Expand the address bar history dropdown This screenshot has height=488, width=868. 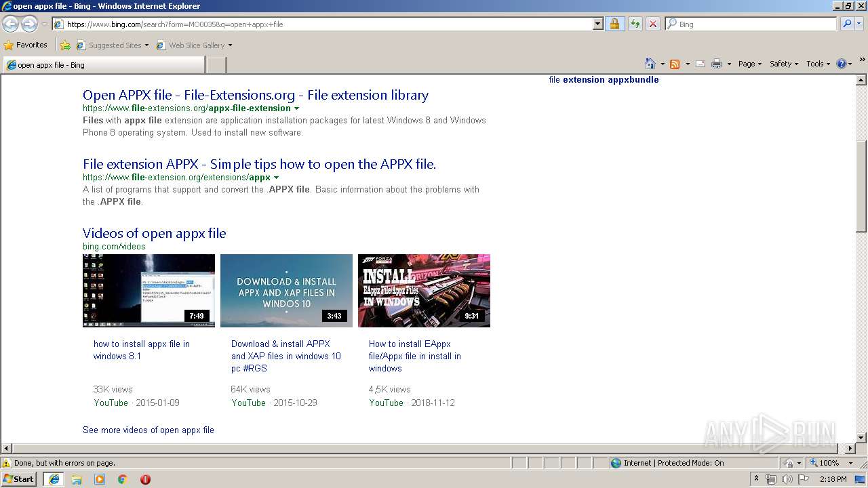(597, 24)
